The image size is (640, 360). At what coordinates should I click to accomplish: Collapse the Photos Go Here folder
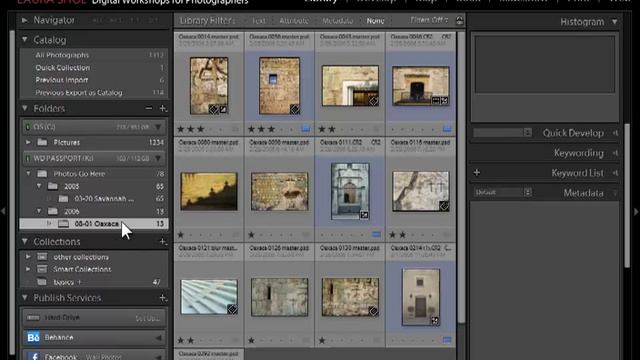(28, 174)
